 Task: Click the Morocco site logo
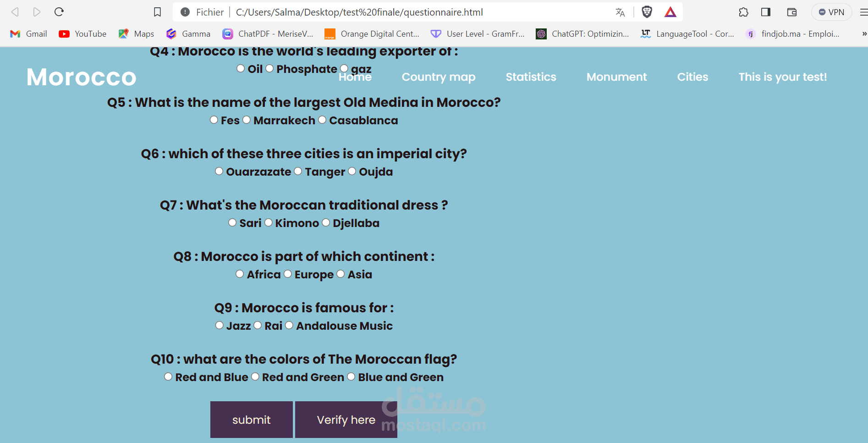[x=82, y=77]
